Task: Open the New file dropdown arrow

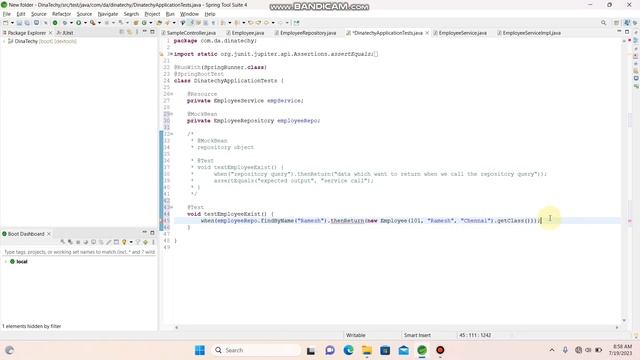Action: tap(12, 23)
